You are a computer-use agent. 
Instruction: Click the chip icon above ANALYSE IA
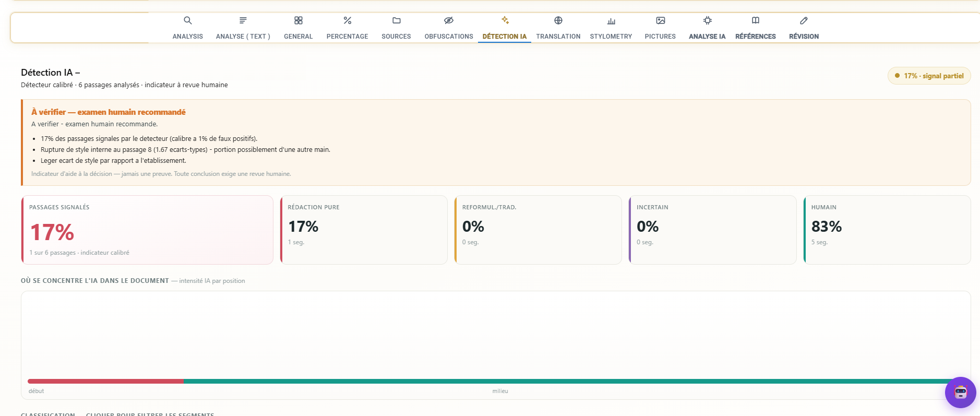pyautogui.click(x=707, y=20)
